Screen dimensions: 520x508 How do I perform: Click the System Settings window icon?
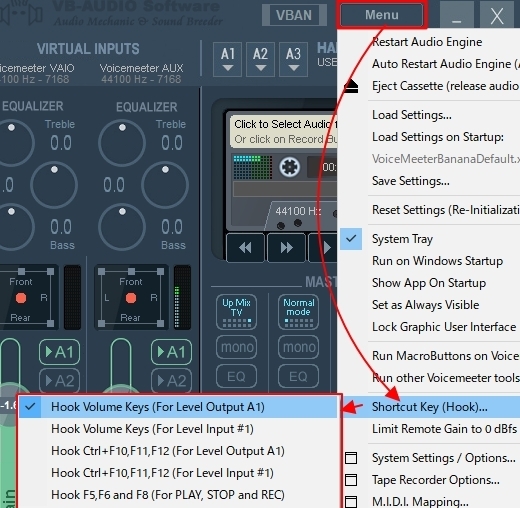pyautogui.click(x=351, y=458)
